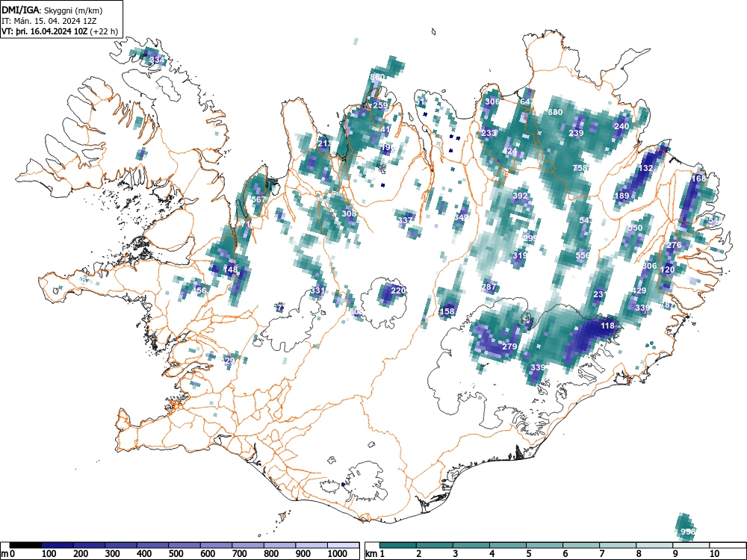Click the '500' label on the meter scale
Viewport: 747px width, 560px height.
[176, 554]
